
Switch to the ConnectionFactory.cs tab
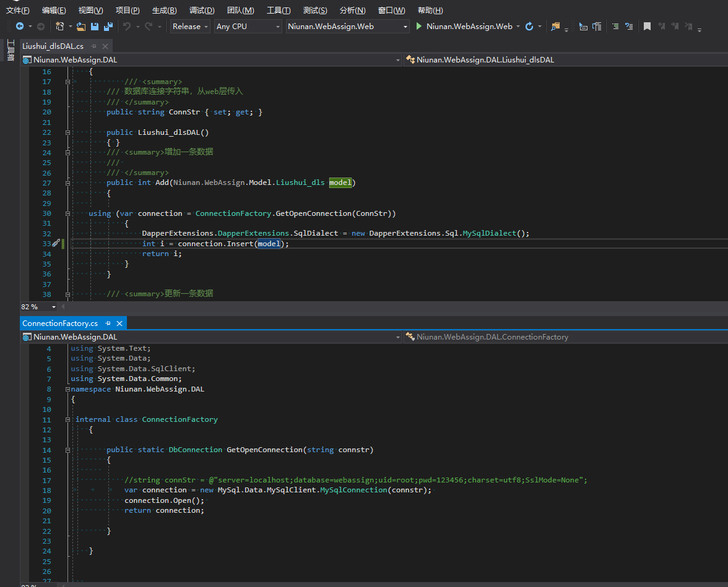(59, 323)
